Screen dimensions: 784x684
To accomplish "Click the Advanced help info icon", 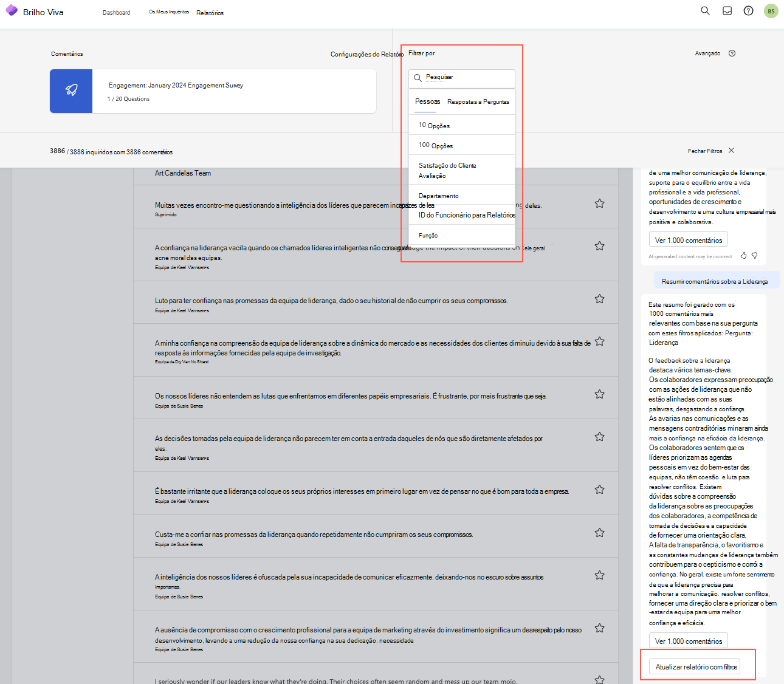I will pyautogui.click(x=732, y=53).
